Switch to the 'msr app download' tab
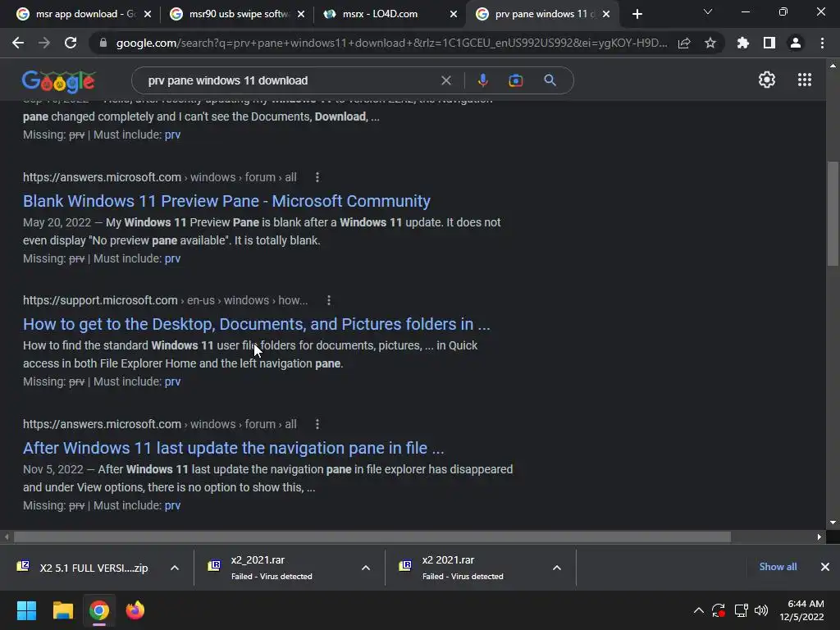Viewport: 840px width, 630px height. [x=83, y=14]
